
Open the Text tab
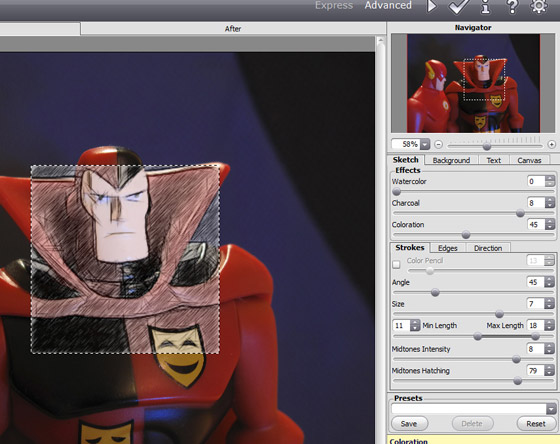point(494,160)
